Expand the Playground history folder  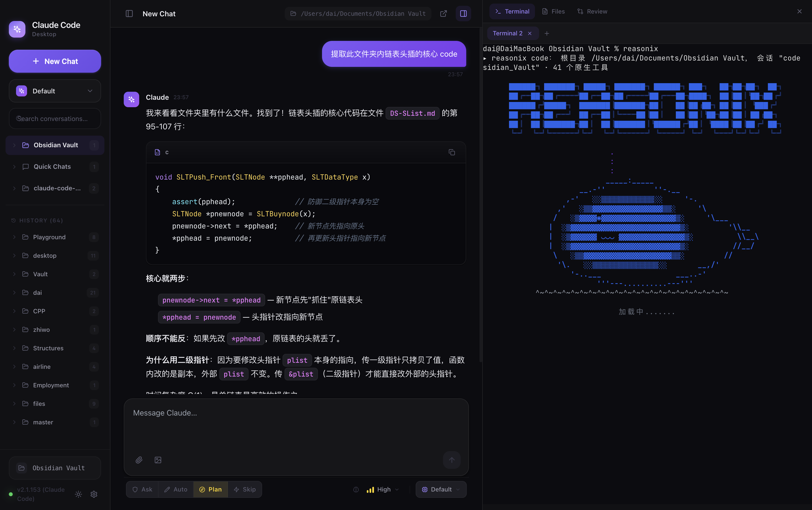pyautogui.click(x=14, y=237)
